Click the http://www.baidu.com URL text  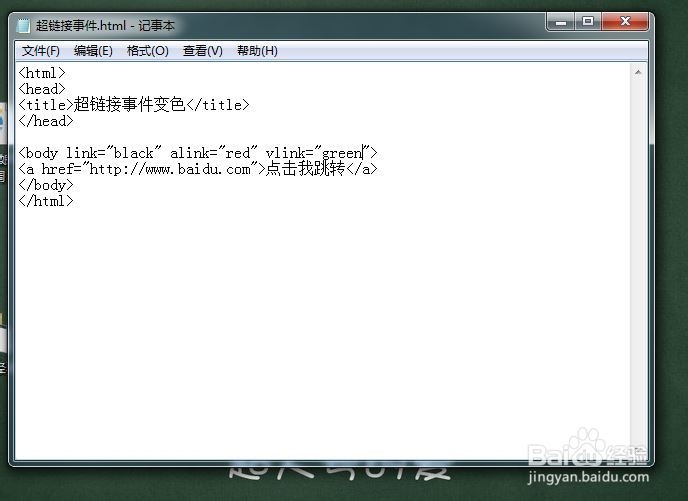pos(170,169)
